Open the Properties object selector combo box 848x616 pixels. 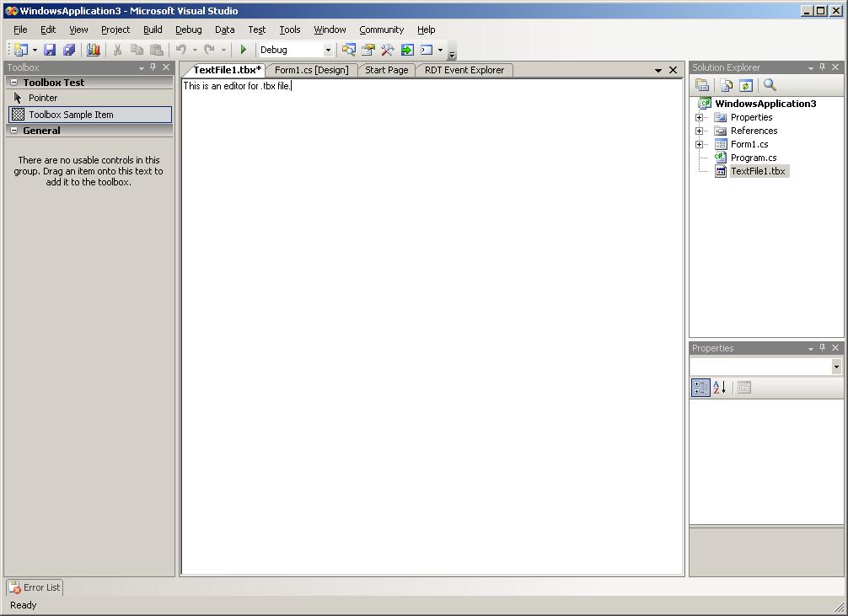coord(835,367)
